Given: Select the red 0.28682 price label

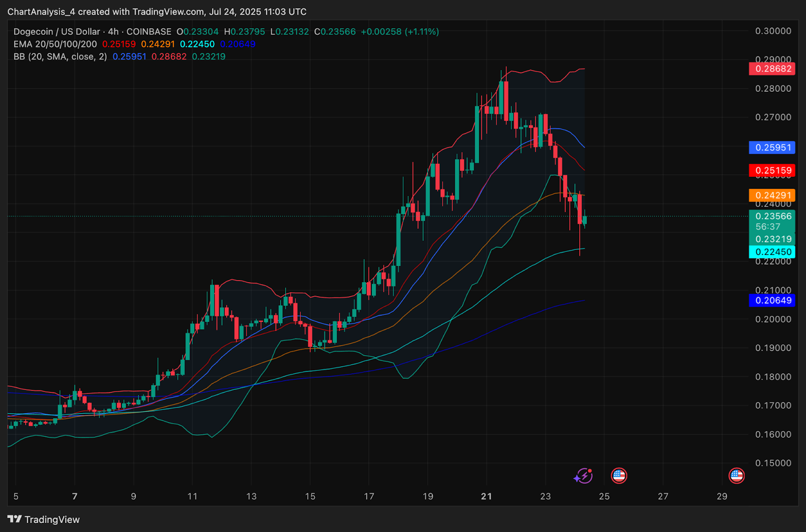Looking at the screenshot, I should [x=772, y=69].
